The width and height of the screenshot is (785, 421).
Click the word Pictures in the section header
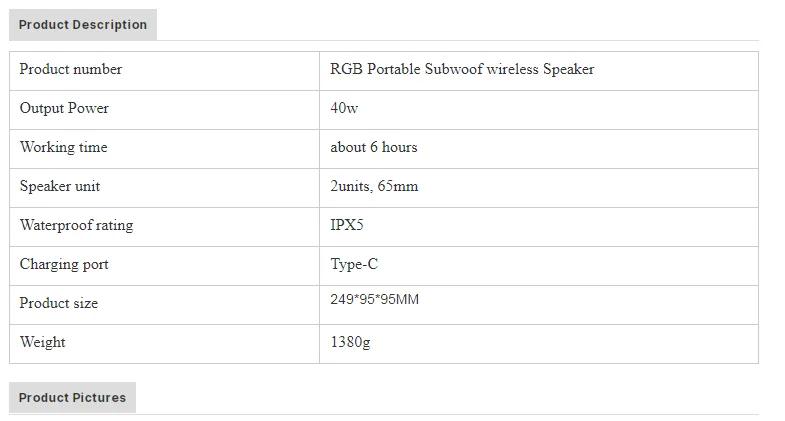pyautogui.click(x=99, y=398)
